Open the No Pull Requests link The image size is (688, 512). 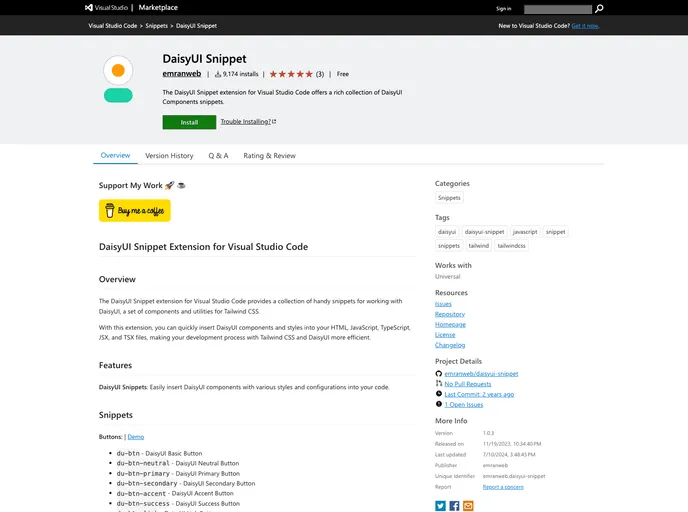pyautogui.click(x=468, y=384)
